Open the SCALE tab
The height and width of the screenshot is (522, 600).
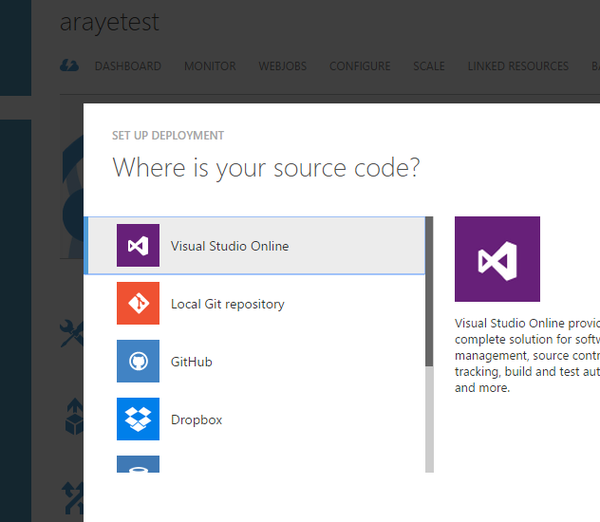(x=429, y=66)
